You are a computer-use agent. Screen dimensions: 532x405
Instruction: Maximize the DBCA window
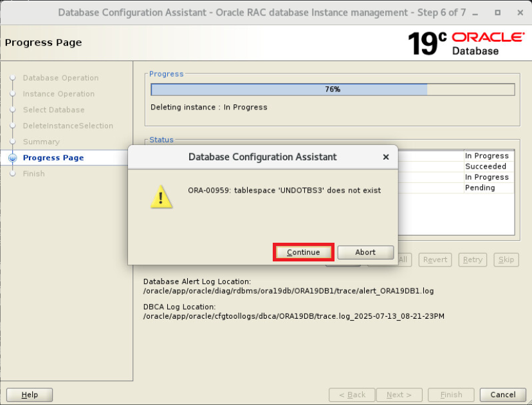click(x=497, y=13)
